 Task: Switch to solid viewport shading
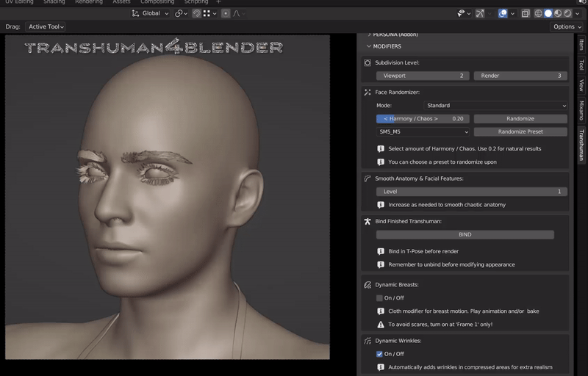548,13
